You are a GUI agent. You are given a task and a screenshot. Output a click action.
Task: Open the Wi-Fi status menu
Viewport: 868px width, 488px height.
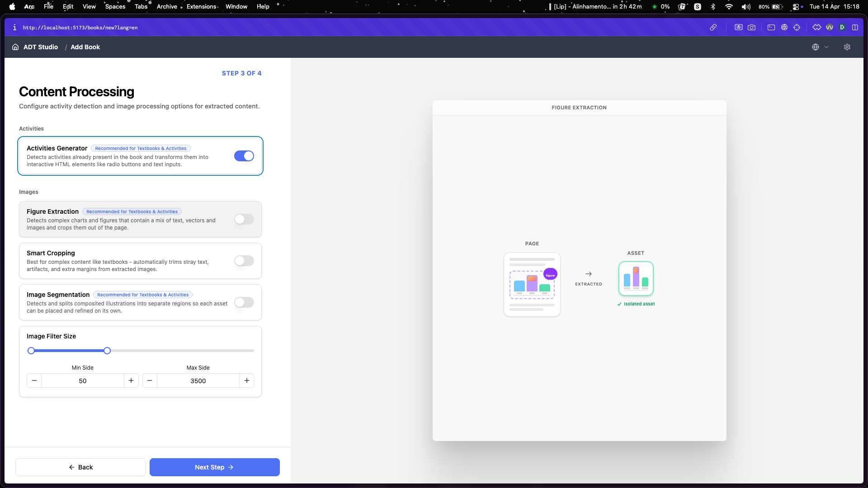click(x=729, y=6)
